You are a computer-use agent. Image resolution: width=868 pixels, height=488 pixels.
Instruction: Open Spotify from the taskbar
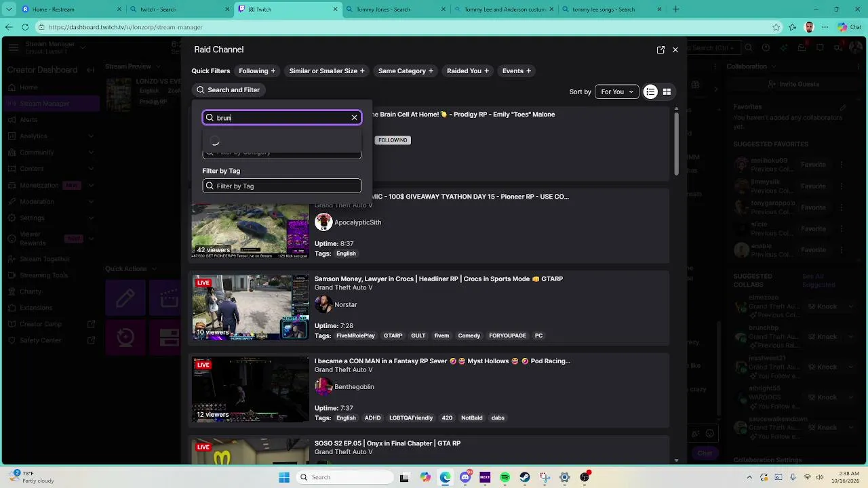pos(505,477)
